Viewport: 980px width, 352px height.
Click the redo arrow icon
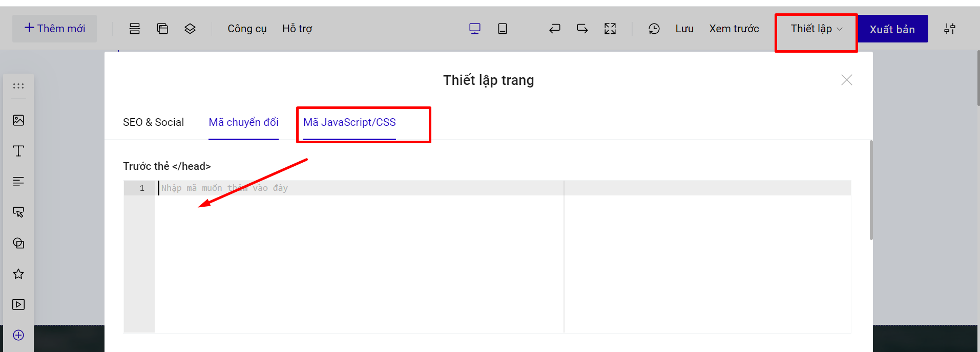click(582, 29)
